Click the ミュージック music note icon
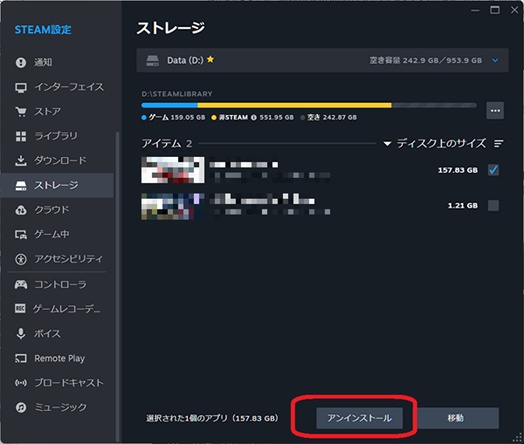 (21, 408)
